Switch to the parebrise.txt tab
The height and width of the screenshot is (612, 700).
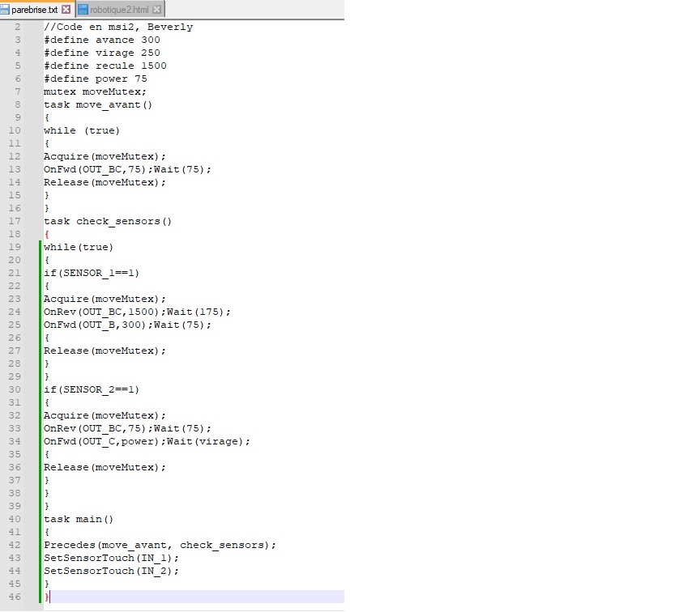(36, 10)
